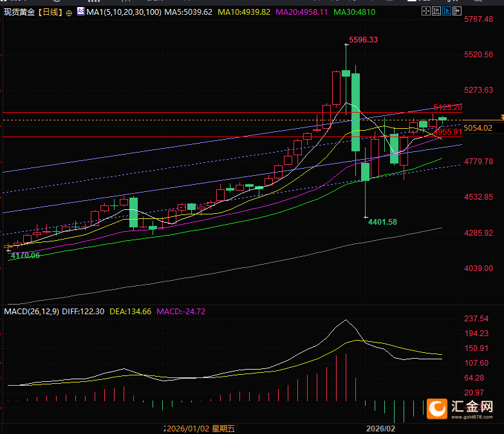This screenshot has width=504, height=434.
Task: Click the axis-compress icon beside the crosshair
Action: pyautogui.click(x=436, y=12)
